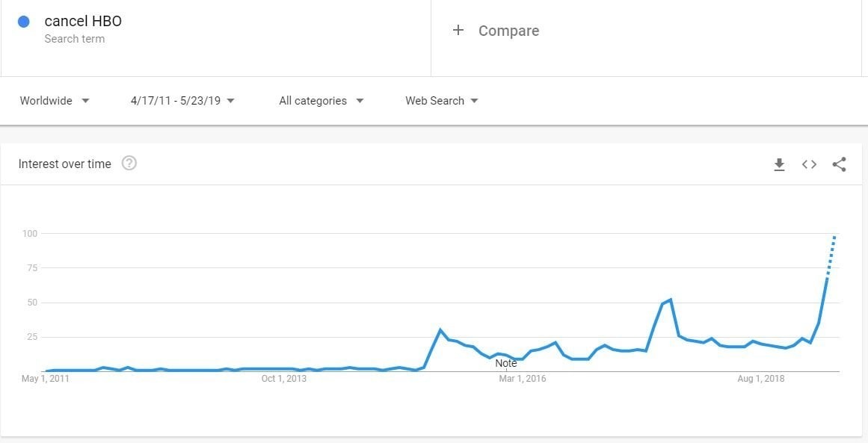This screenshot has height=443, width=868.
Task: Click the Interest over time heading
Action: 64,164
